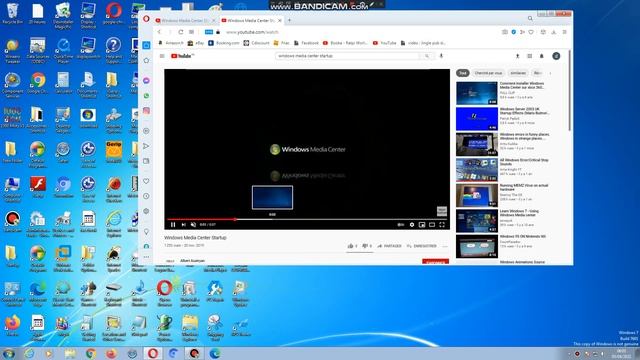The height and width of the screenshot is (360, 640).
Task: Open the eBay bookmark
Action: [x=196, y=43]
